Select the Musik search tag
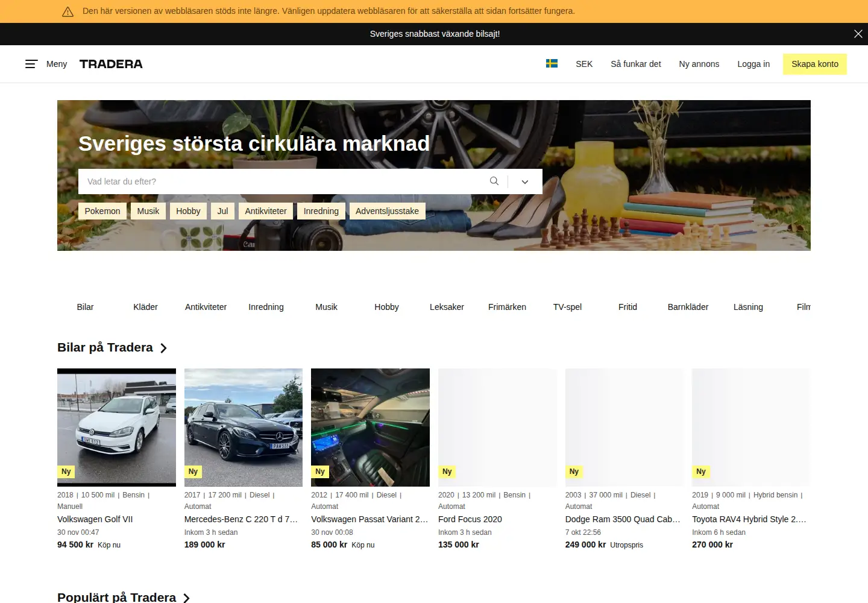The width and height of the screenshot is (868, 603). 148,211
